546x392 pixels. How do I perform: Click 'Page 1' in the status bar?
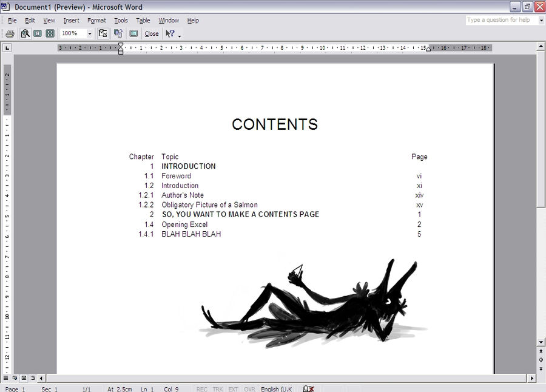point(15,389)
